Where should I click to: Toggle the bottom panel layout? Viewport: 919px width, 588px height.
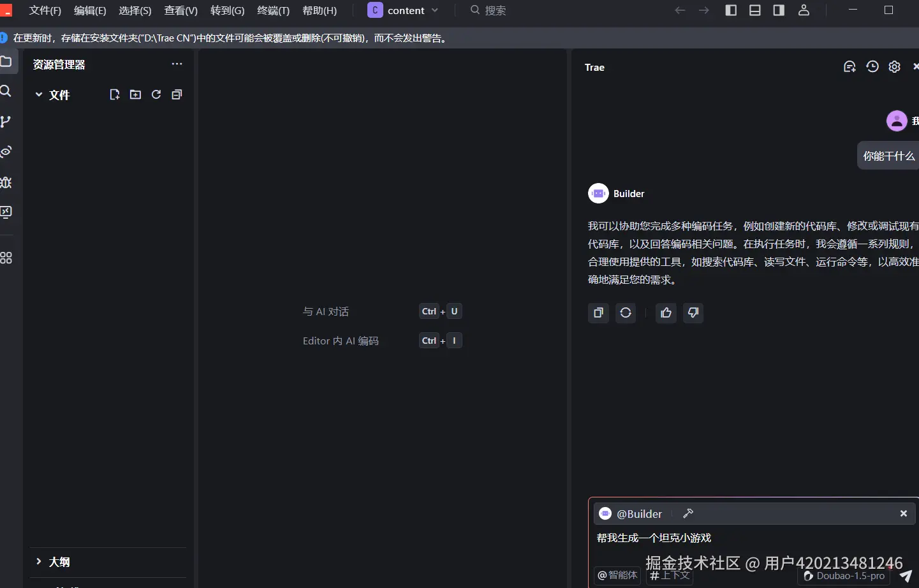pyautogui.click(x=755, y=10)
